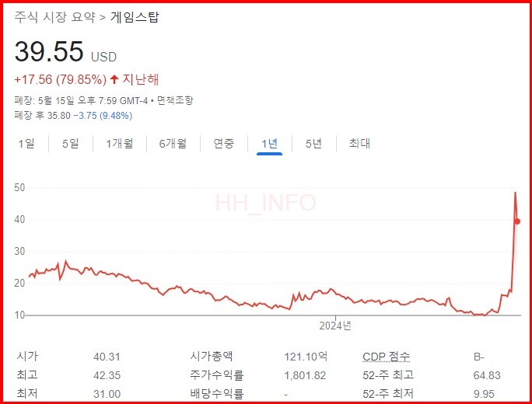Click the after-hours 35.80 price
The image size is (532, 404).
tap(58, 116)
